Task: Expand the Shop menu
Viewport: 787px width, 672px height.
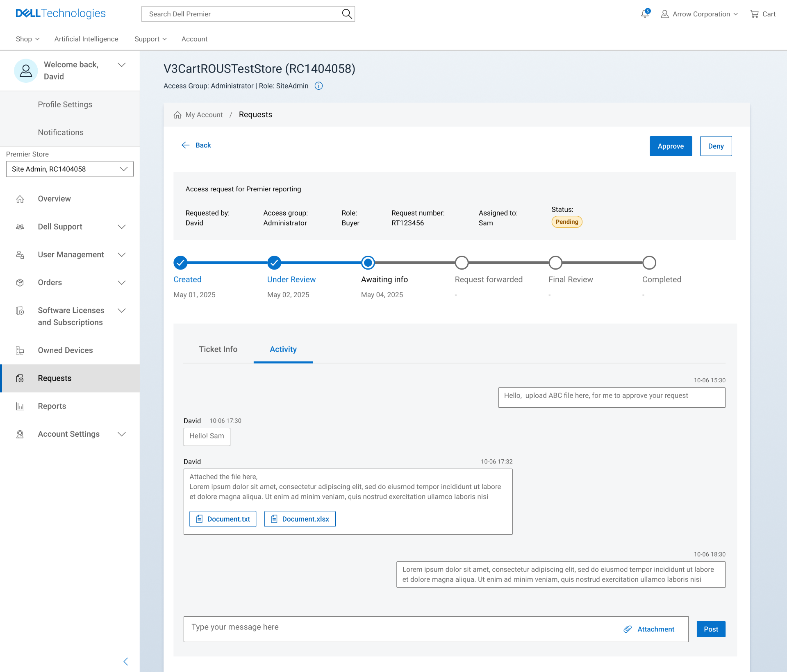Action: (27, 39)
